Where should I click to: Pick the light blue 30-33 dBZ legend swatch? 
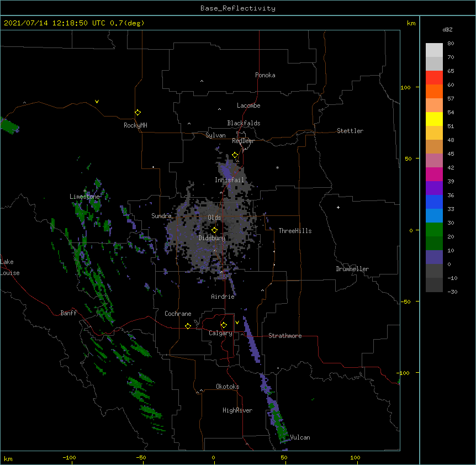click(x=434, y=216)
